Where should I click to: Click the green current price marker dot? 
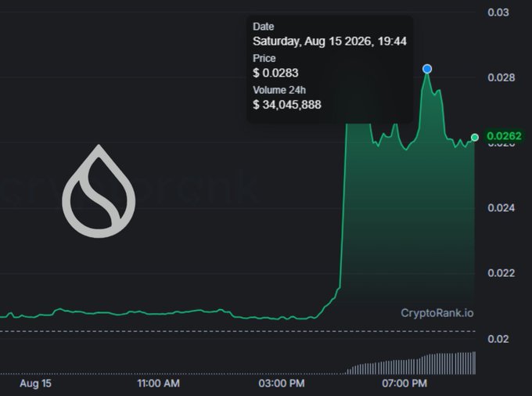475,138
